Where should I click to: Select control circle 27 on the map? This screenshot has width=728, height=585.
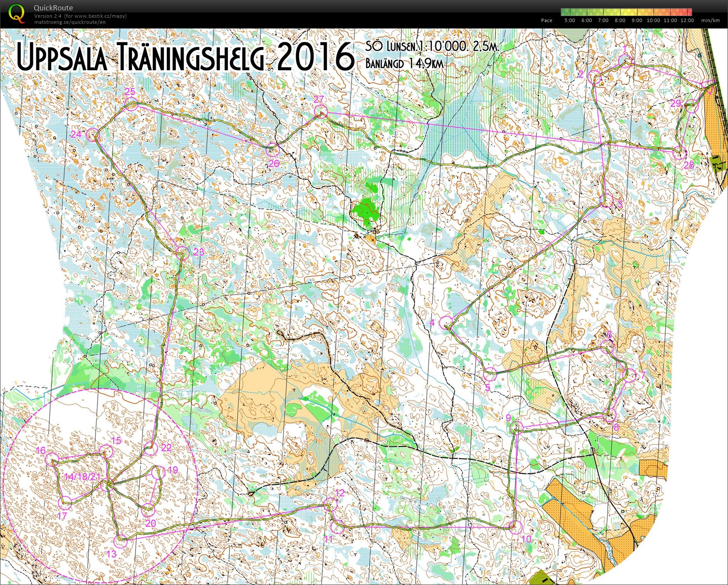320,112
